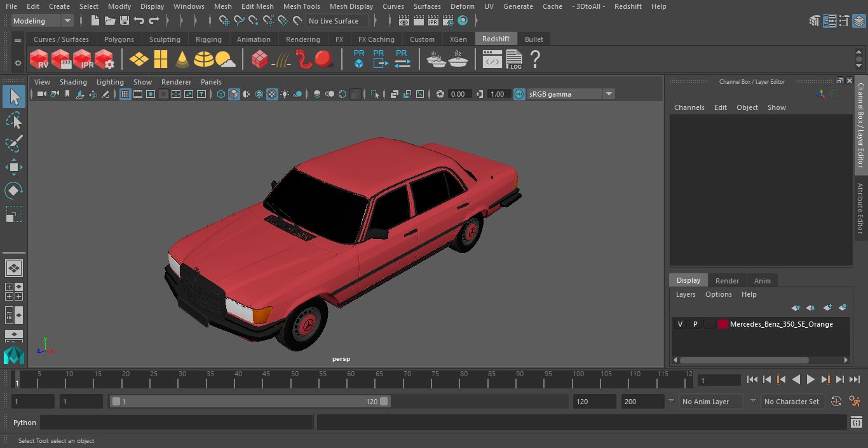Open the Redshift main menu
The width and height of the screenshot is (868, 448).
pyautogui.click(x=628, y=6)
